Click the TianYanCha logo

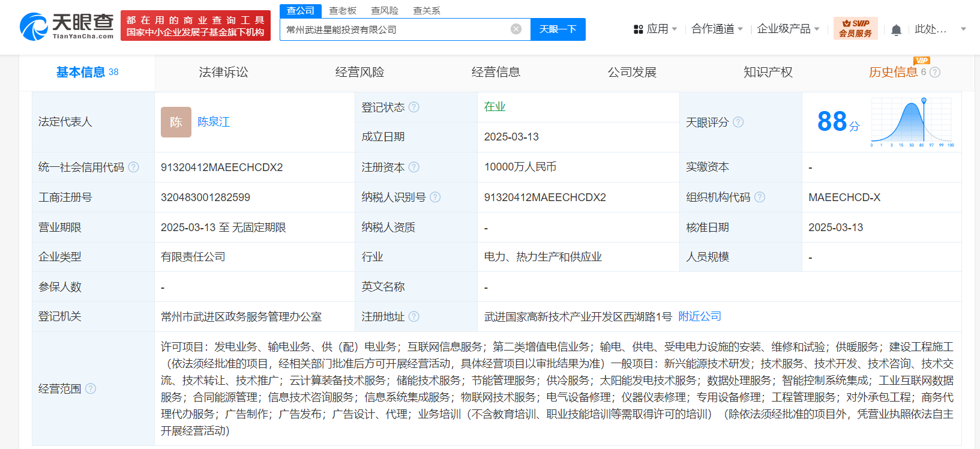click(x=67, y=26)
